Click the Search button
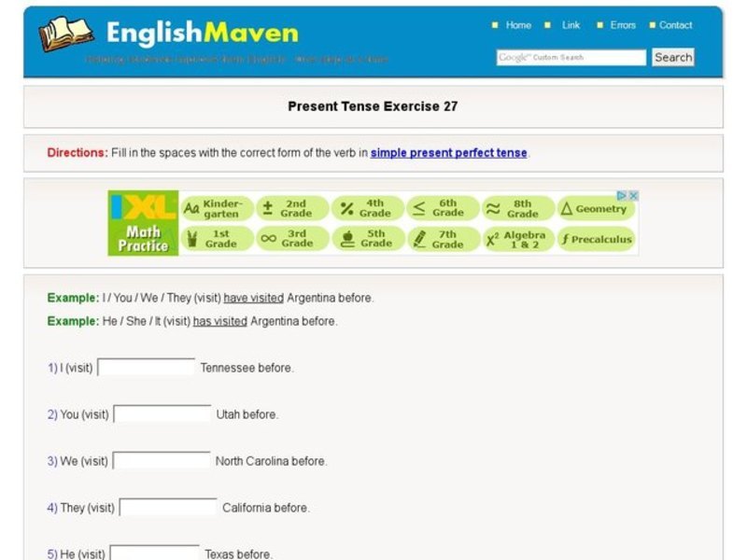Screen dimensions: 747x560 click(672, 57)
